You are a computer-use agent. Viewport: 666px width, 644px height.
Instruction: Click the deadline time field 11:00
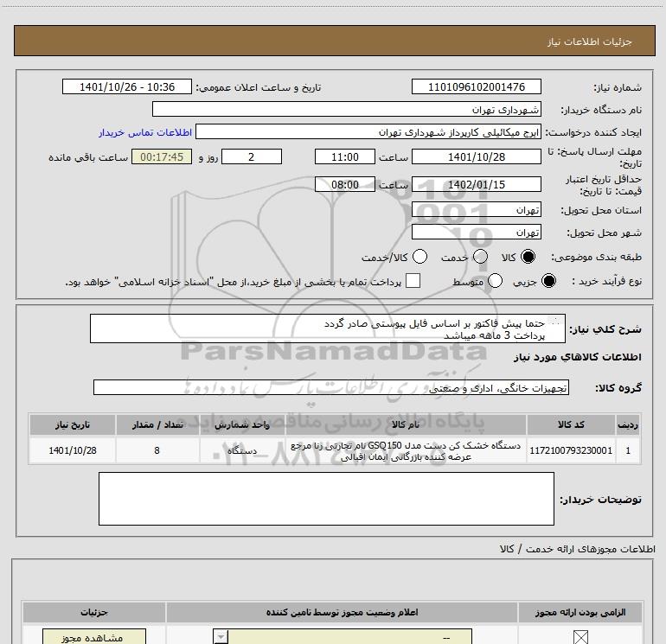tap(345, 156)
